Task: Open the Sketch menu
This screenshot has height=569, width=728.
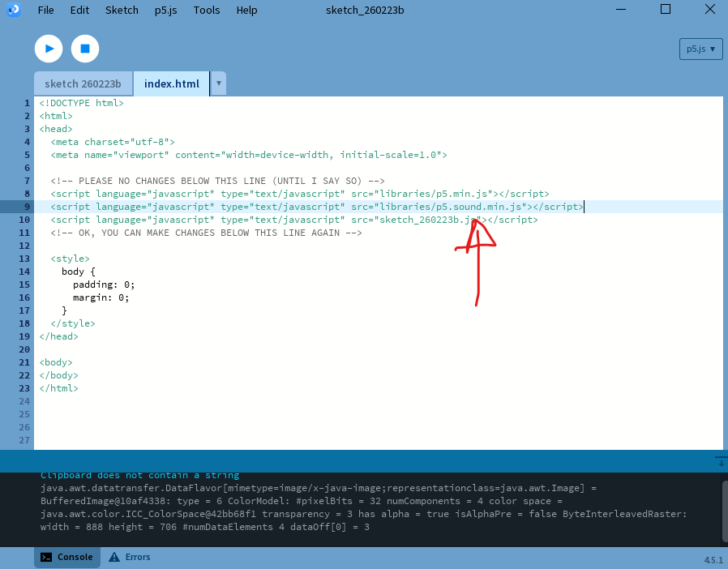Action: tap(122, 11)
